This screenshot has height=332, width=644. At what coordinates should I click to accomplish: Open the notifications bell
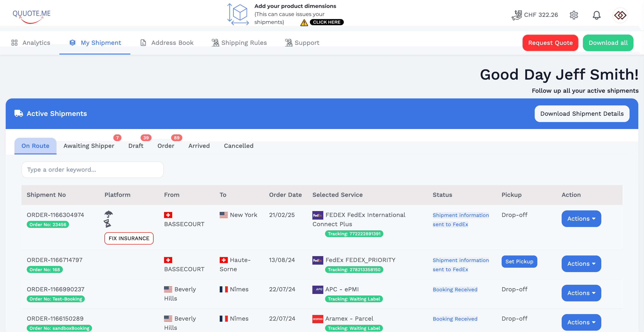point(596,15)
